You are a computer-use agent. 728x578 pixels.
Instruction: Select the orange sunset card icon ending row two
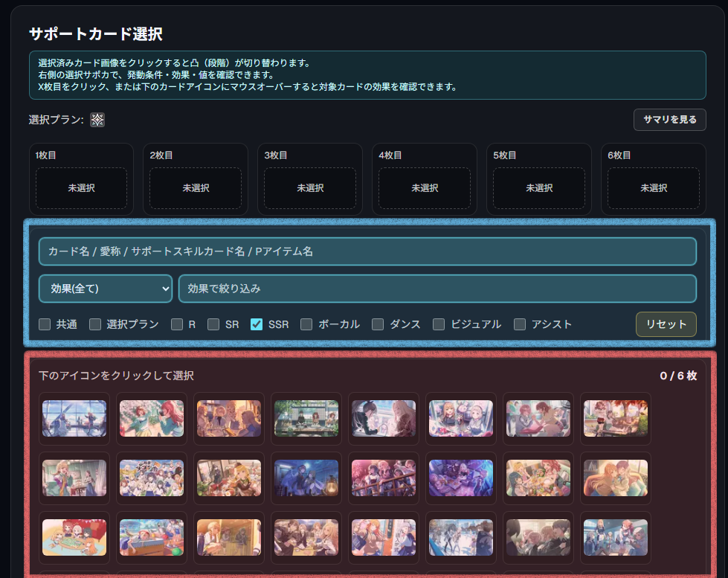click(615, 478)
